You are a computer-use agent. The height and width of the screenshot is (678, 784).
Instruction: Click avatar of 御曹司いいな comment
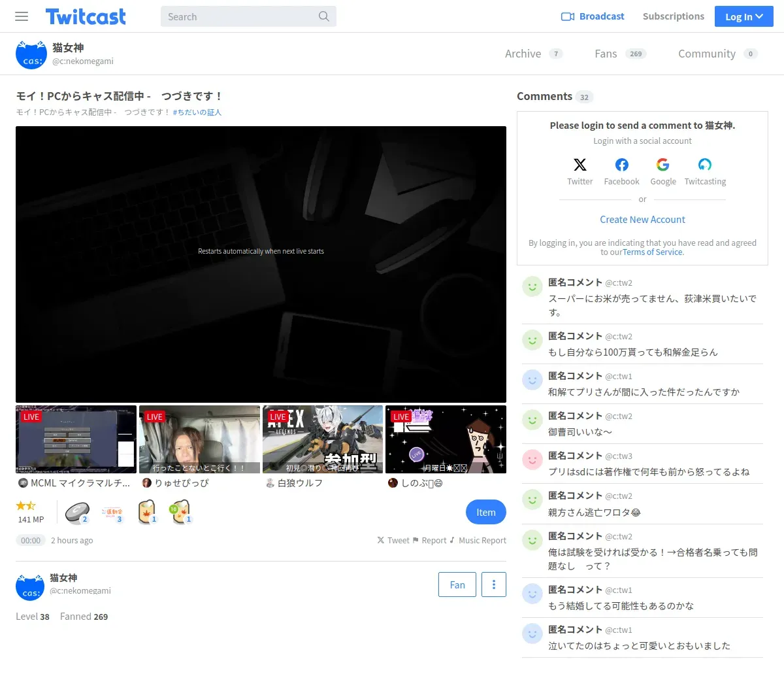(532, 420)
